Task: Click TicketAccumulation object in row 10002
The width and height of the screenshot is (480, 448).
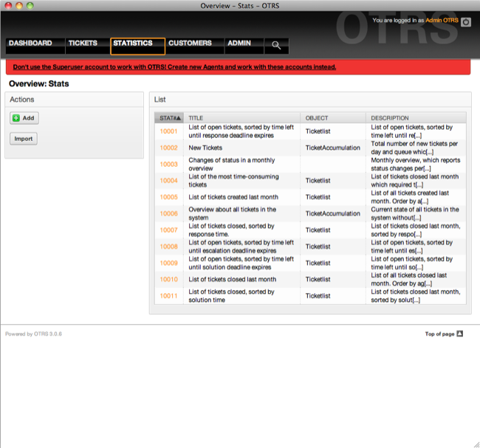Action: [x=333, y=148]
